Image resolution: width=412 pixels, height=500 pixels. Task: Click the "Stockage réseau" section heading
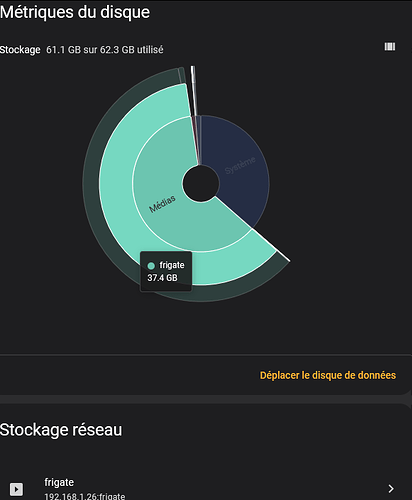pyautogui.click(x=61, y=430)
